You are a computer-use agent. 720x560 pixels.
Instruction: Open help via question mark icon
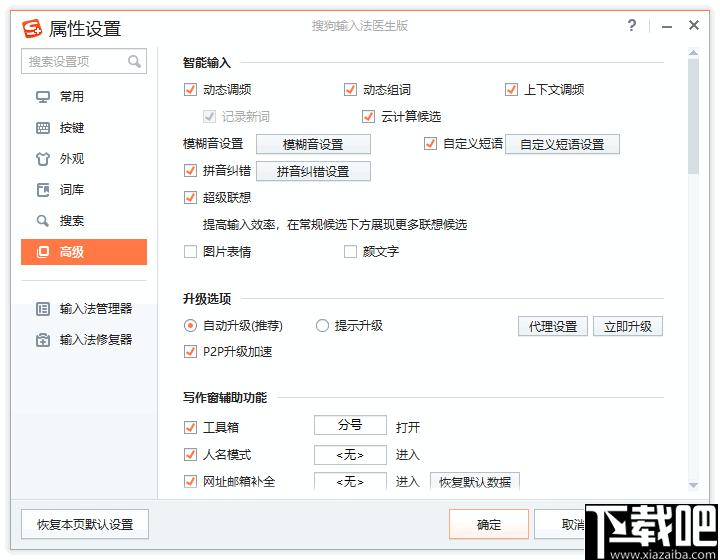tap(632, 25)
